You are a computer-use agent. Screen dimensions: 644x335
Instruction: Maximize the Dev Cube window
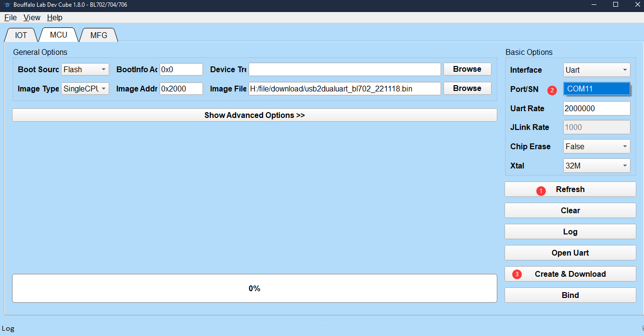616,5
